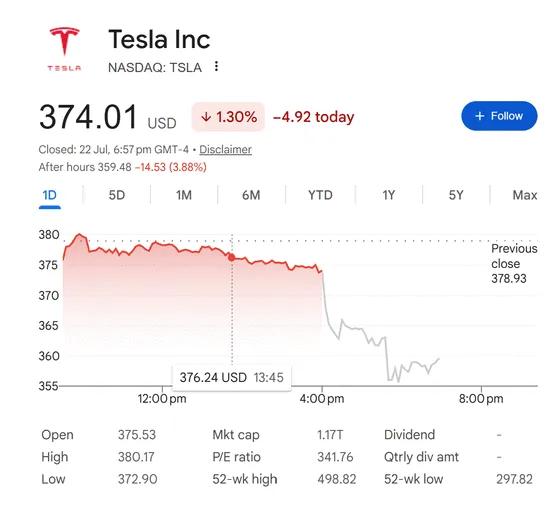Screen dimensions: 550x508
Task: Click the Tesla logo icon
Action: tap(65, 49)
